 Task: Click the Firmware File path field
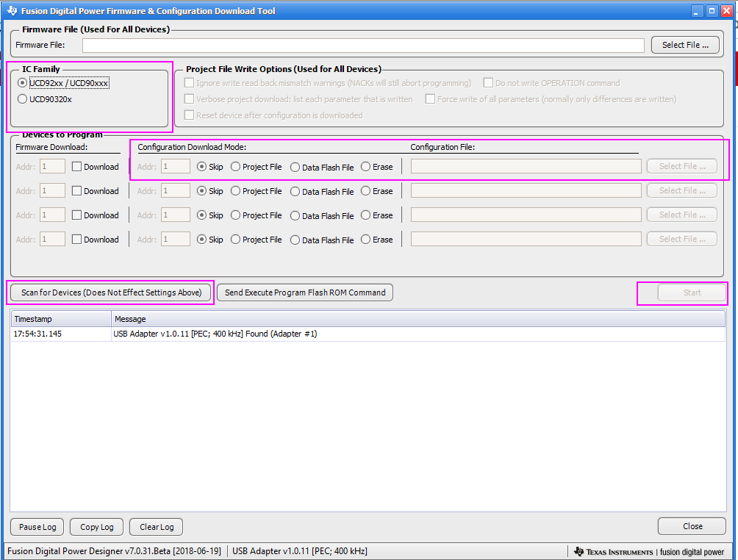[363, 45]
